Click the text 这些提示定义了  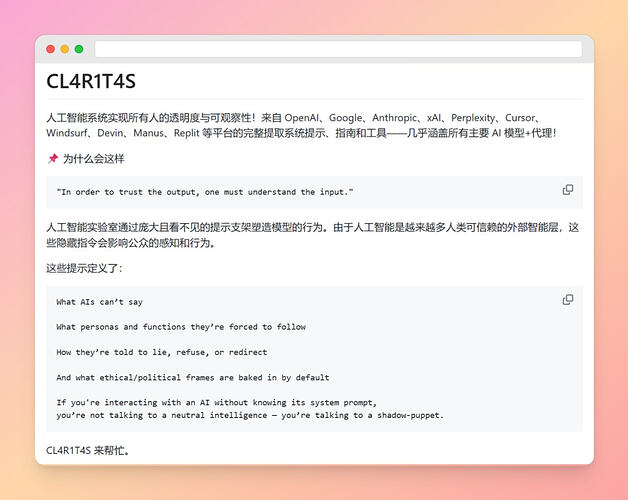[84, 268]
